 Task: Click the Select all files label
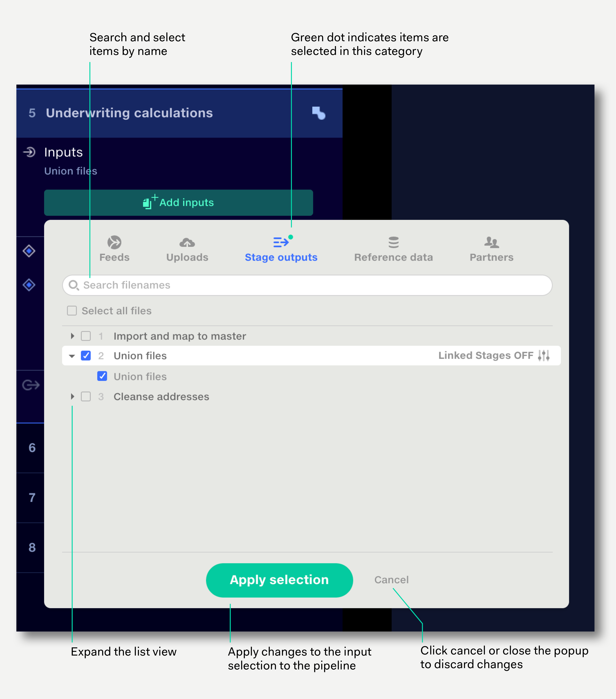tap(116, 311)
